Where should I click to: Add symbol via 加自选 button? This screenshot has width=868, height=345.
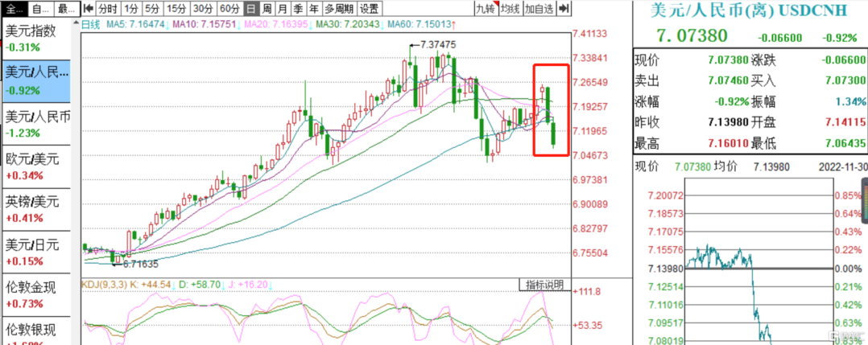pyautogui.click(x=539, y=8)
